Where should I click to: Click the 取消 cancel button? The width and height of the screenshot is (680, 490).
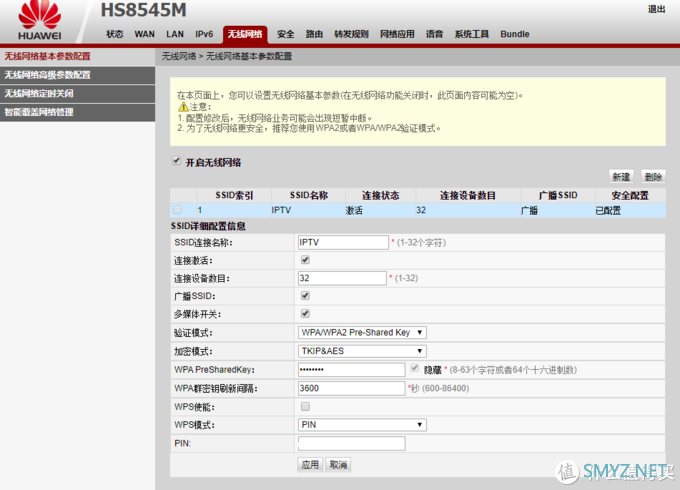338,464
